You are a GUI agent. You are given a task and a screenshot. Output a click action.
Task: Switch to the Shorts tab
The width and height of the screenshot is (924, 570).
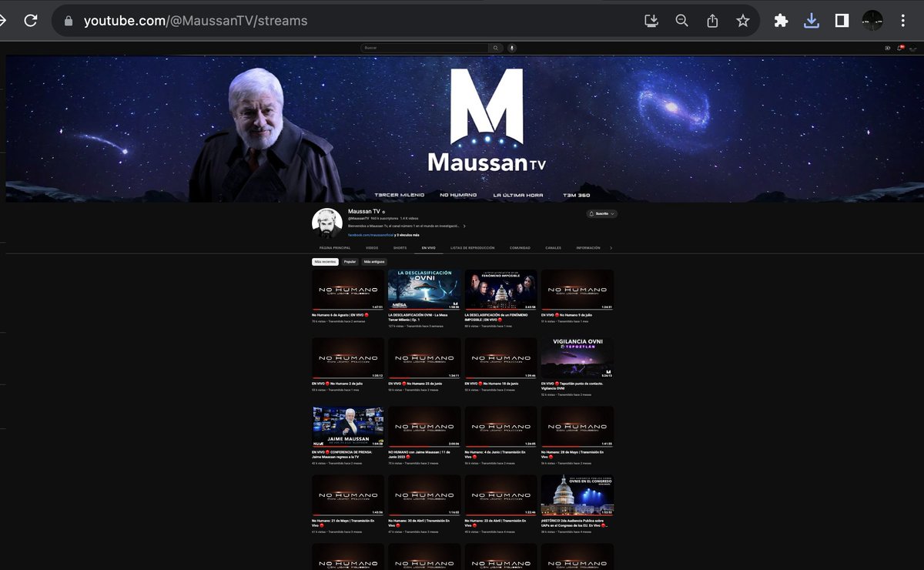point(400,248)
